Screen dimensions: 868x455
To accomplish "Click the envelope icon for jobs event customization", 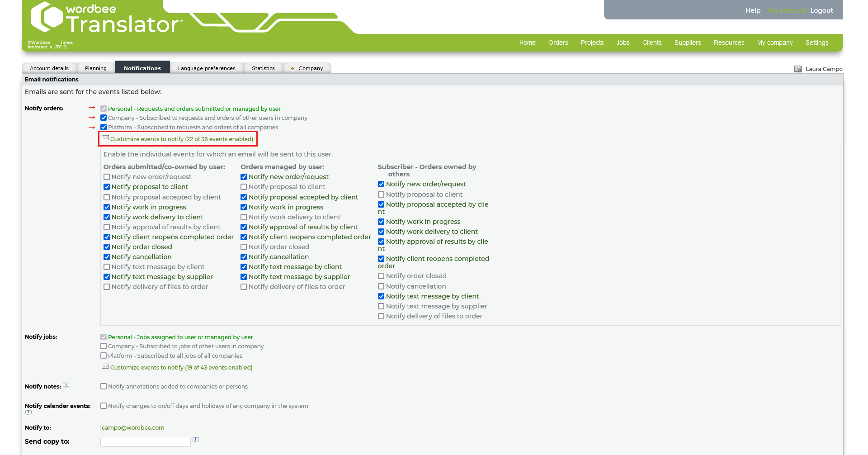I will (105, 367).
